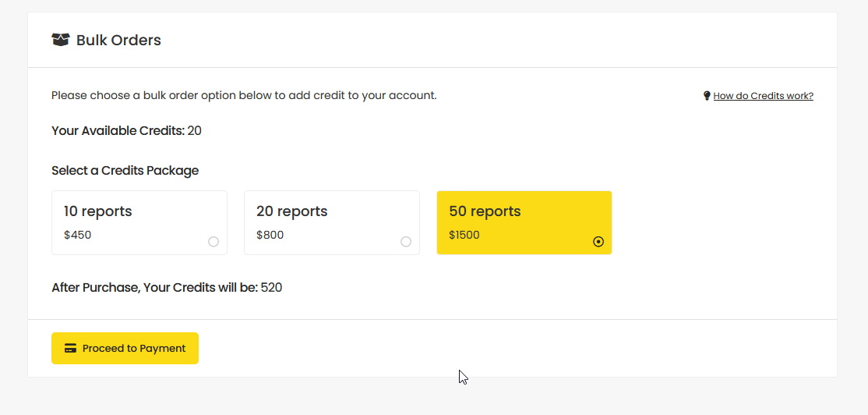Click the $800 price label
The height and width of the screenshot is (415, 868).
pos(270,235)
